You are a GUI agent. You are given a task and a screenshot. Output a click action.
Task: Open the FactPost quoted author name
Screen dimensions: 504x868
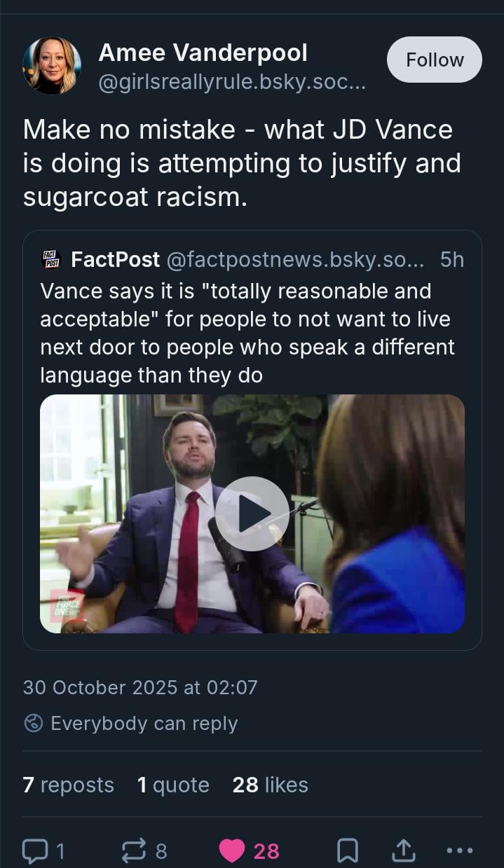(116, 260)
